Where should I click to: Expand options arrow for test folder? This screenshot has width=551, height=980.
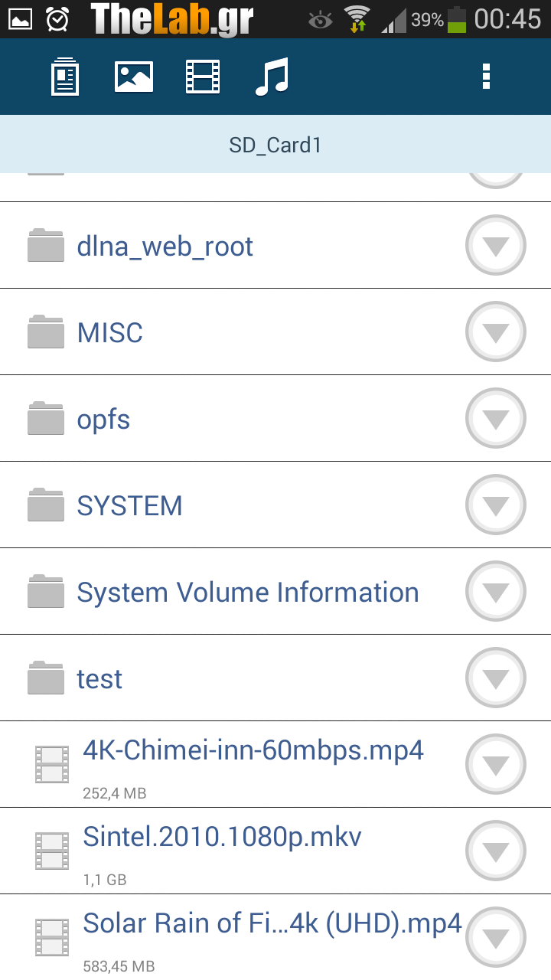pos(496,678)
